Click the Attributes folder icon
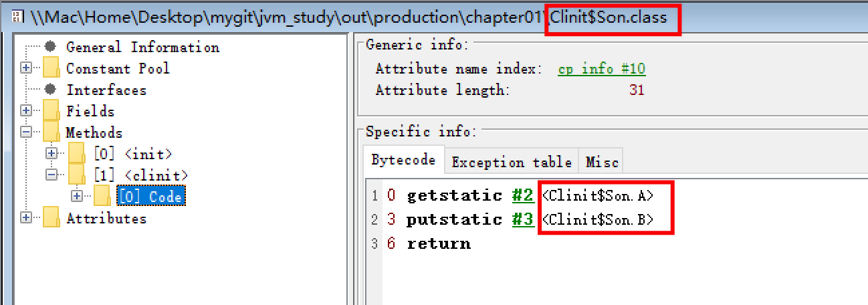The image size is (868, 305). [51, 218]
